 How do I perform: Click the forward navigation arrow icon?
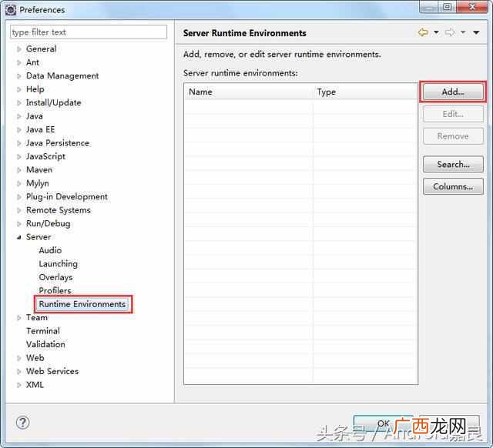click(x=450, y=32)
